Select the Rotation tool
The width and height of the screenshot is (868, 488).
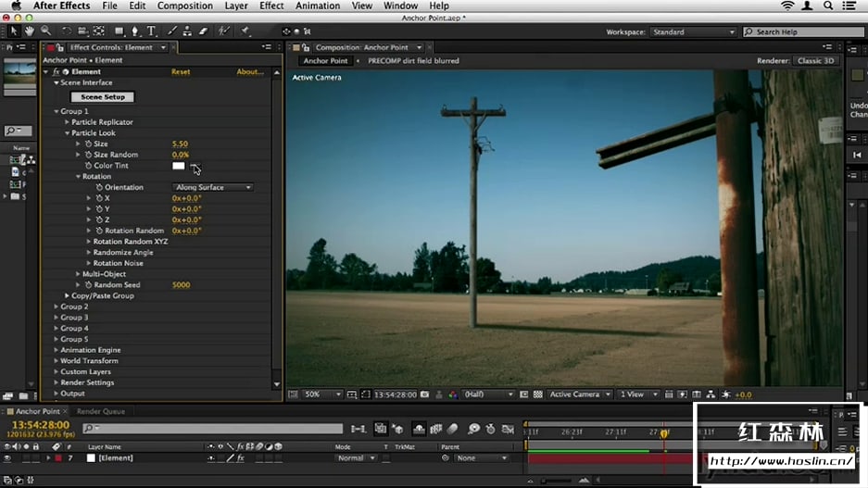pyautogui.click(x=66, y=31)
